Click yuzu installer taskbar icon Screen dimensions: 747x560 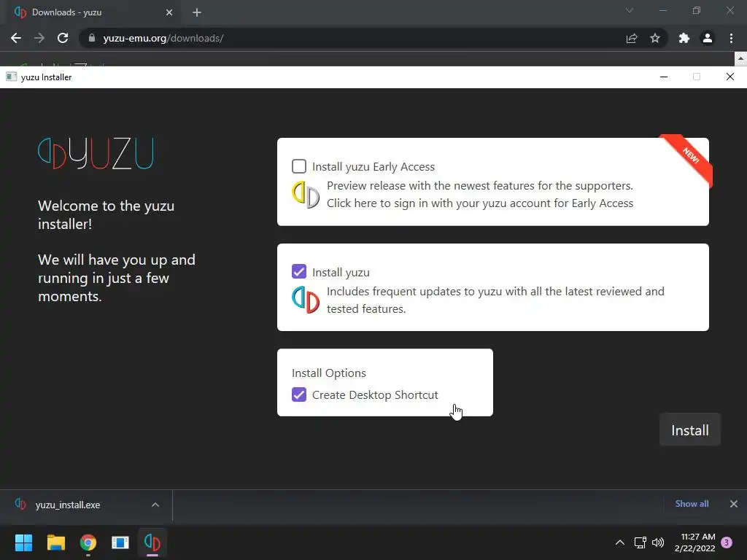[152, 542]
